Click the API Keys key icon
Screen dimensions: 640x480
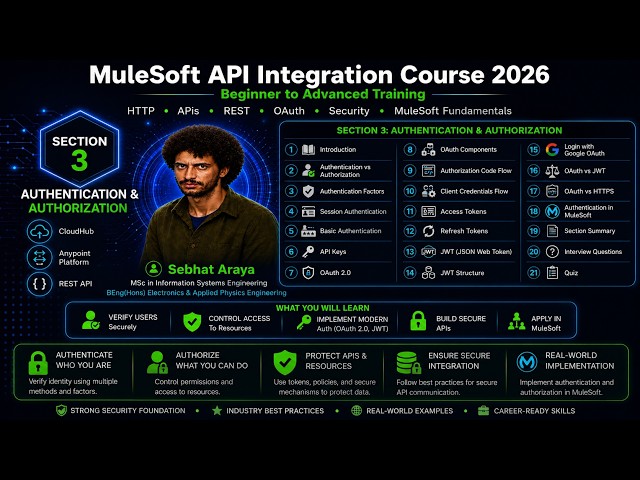(x=308, y=251)
